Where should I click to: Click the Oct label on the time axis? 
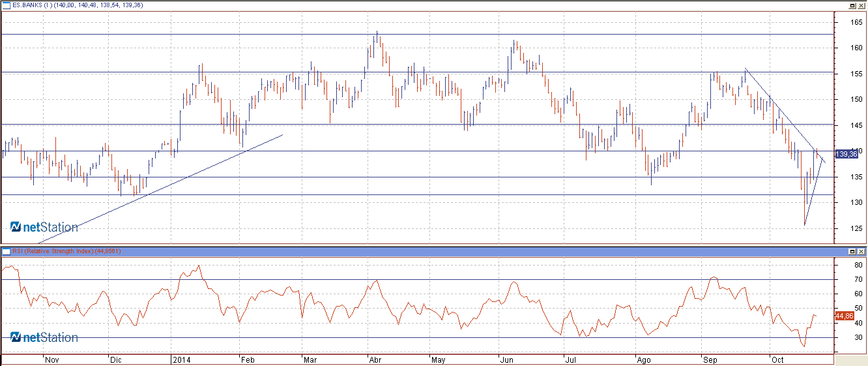point(777,359)
